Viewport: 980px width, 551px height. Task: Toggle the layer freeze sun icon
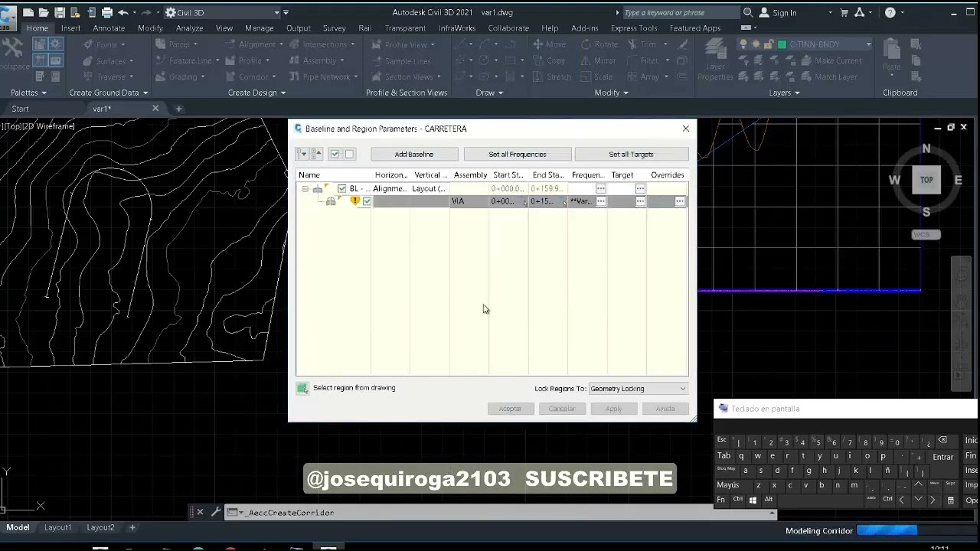click(x=756, y=44)
